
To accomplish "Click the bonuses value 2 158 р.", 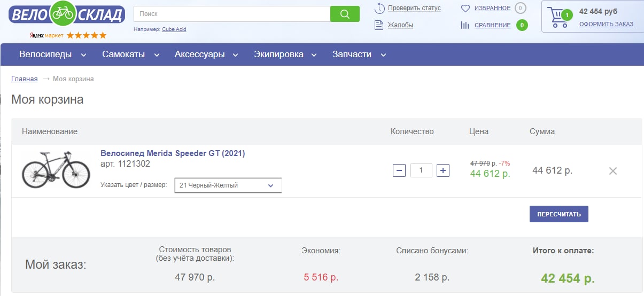I will point(432,277).
